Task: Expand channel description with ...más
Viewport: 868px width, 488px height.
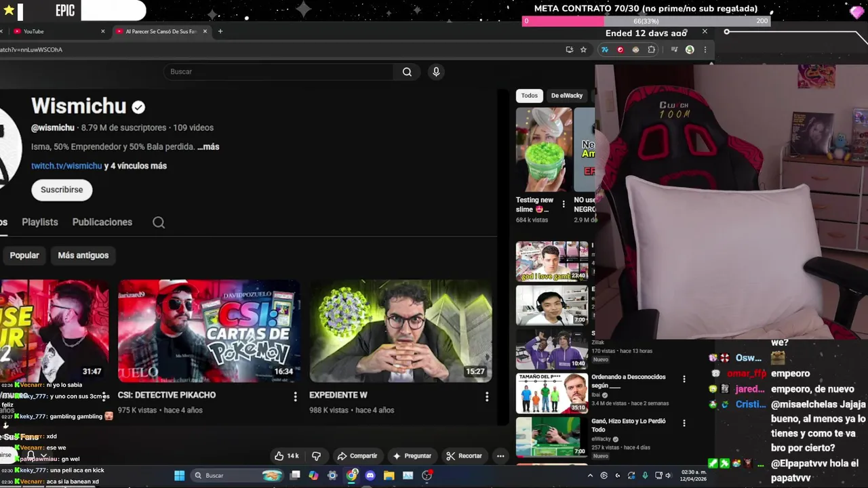Action: [x=208, y=146]
